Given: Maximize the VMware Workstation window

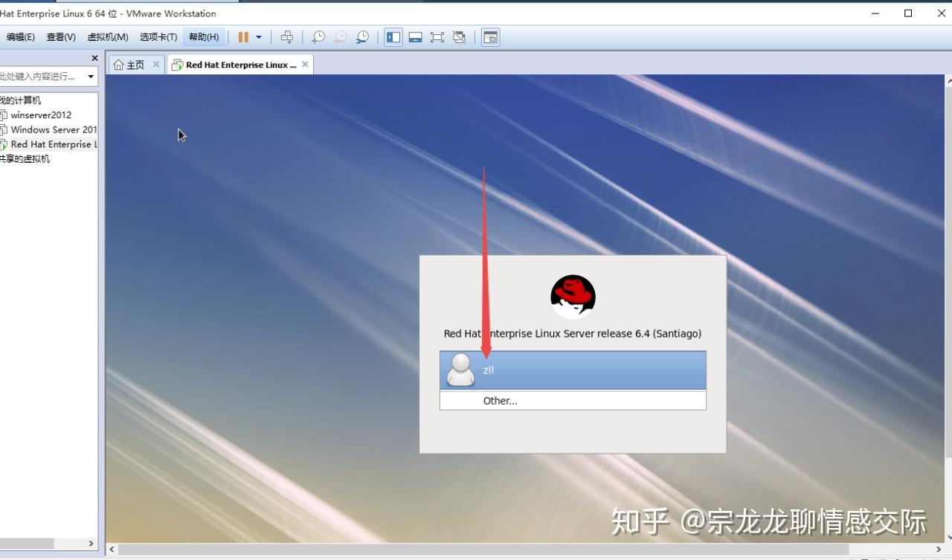Looking at the screenshot, I should pyautogui.click(x=908, y=13).
